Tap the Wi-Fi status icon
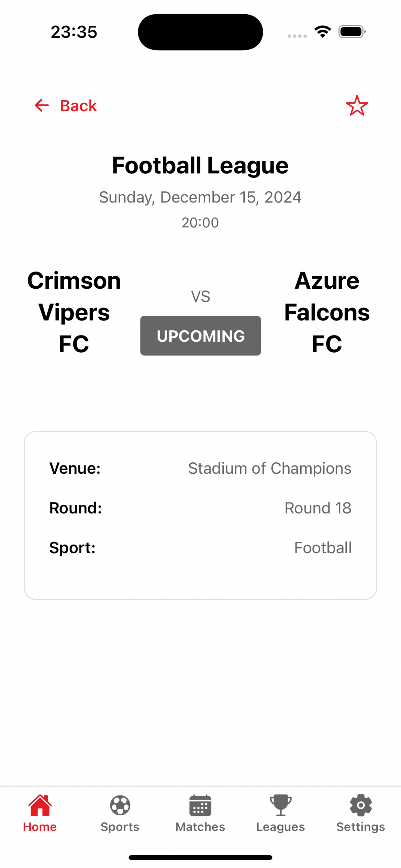 pyautogui.click(x=323, y=32)
